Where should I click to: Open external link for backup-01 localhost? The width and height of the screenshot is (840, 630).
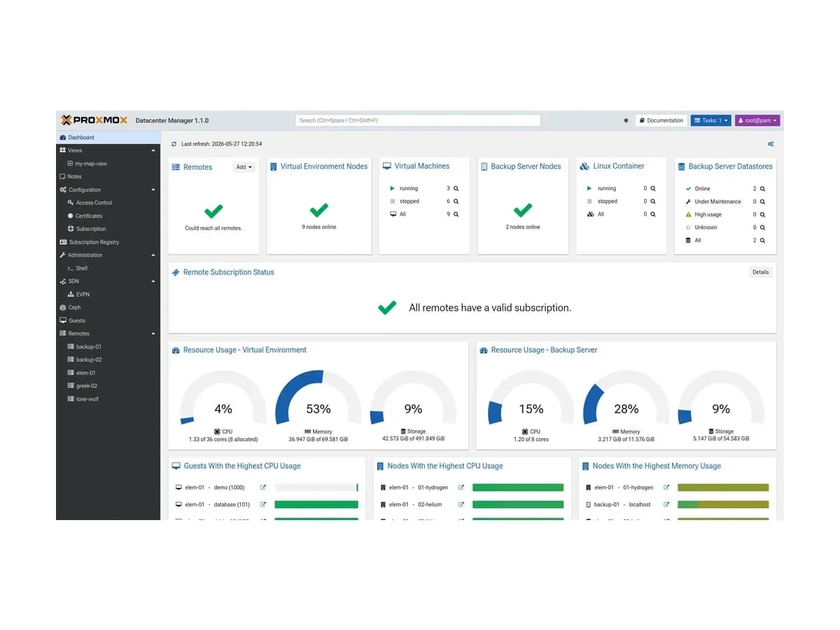(666, 504)
